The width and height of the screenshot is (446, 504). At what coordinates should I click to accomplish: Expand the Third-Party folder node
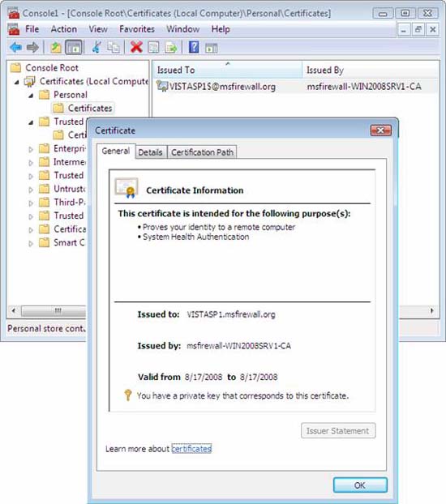pyautogui.click(x=31, y=203)
